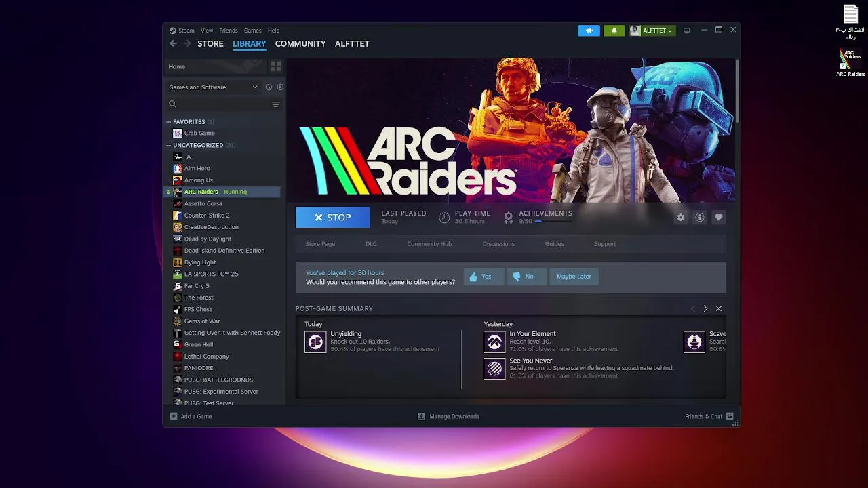
Task: Click the Manage Downloads icon
Action: point(421,416)
